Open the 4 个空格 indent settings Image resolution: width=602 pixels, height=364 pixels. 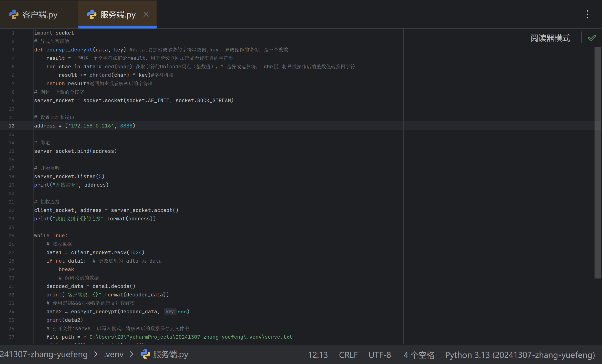[419, 355]
